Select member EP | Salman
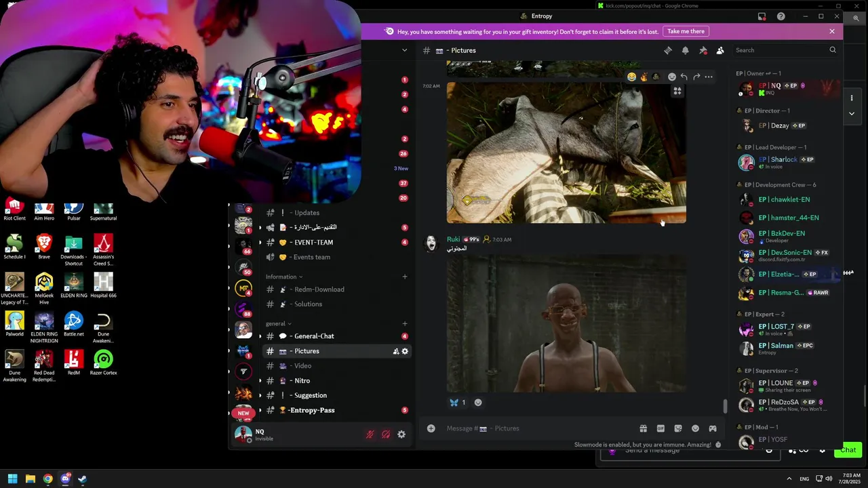868x488 pixels. click(x=787, y=348)
